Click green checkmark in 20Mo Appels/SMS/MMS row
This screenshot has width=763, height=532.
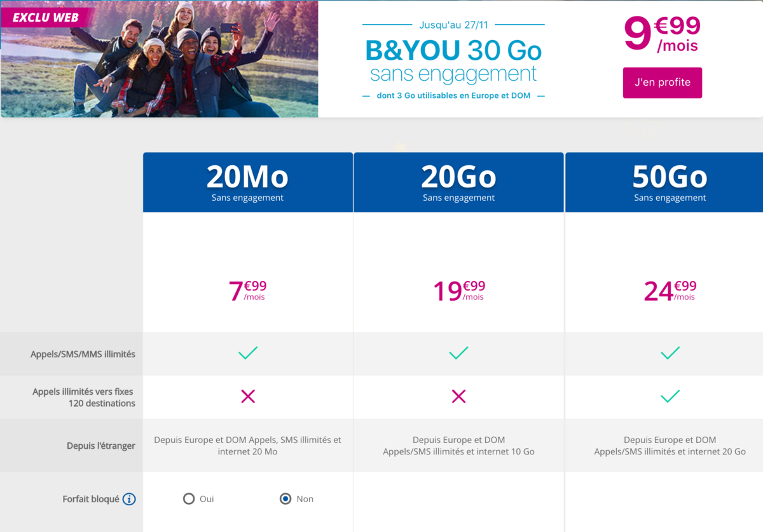point(248,353)
